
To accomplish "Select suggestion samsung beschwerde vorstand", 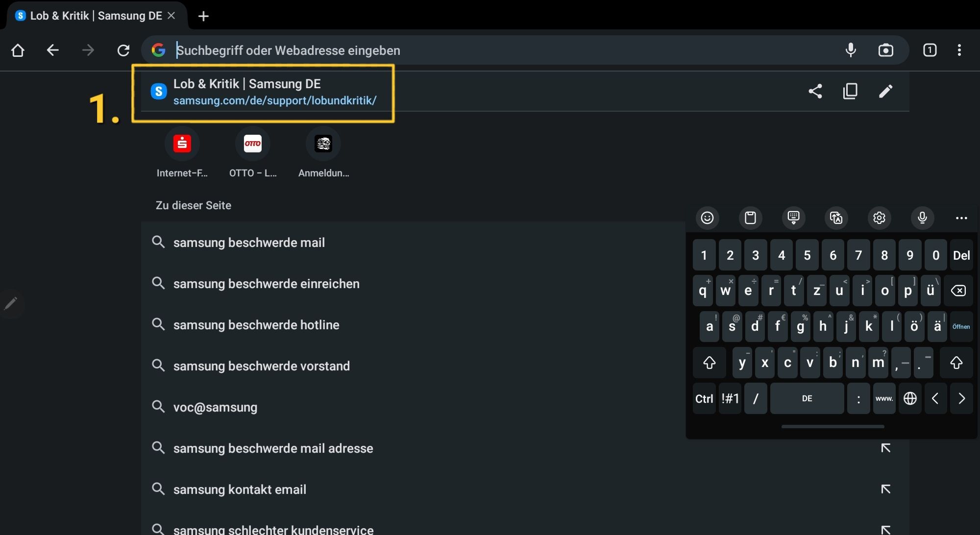I will point(413,366).
